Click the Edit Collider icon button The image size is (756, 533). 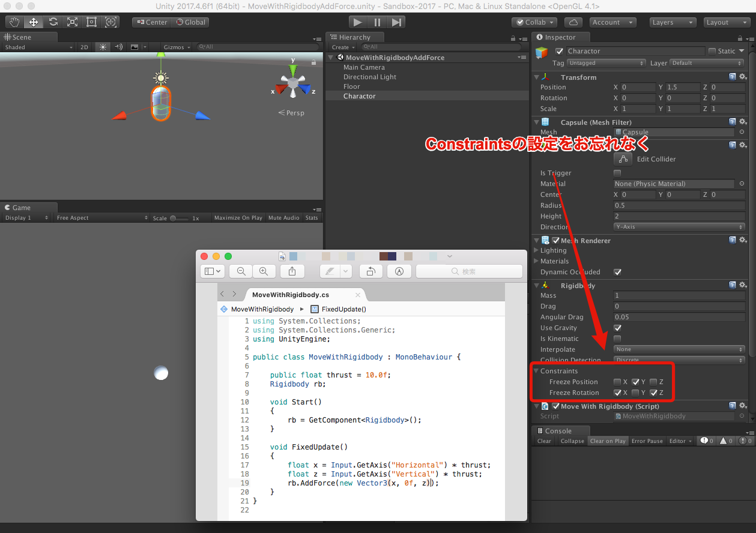tap(623, 159)
